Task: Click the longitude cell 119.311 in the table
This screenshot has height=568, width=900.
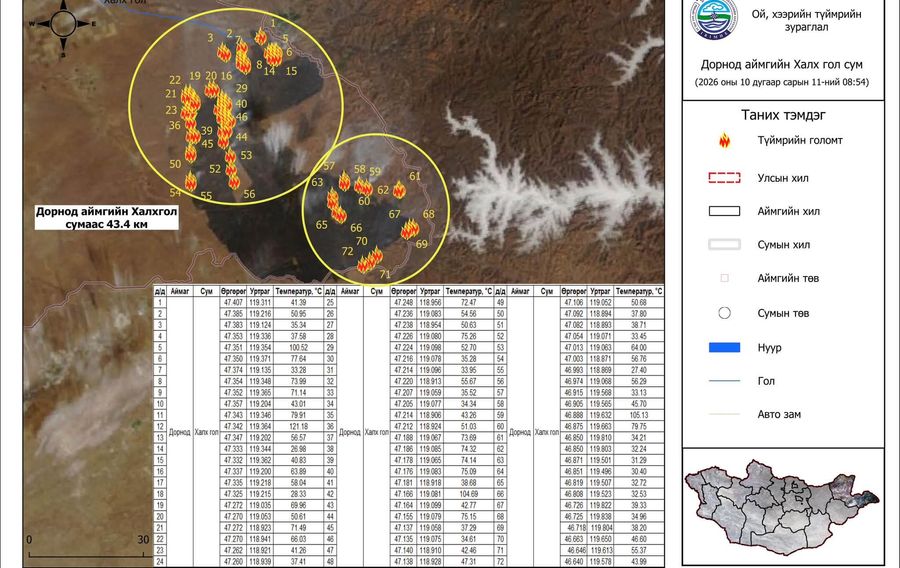Action: click(260, 302)
